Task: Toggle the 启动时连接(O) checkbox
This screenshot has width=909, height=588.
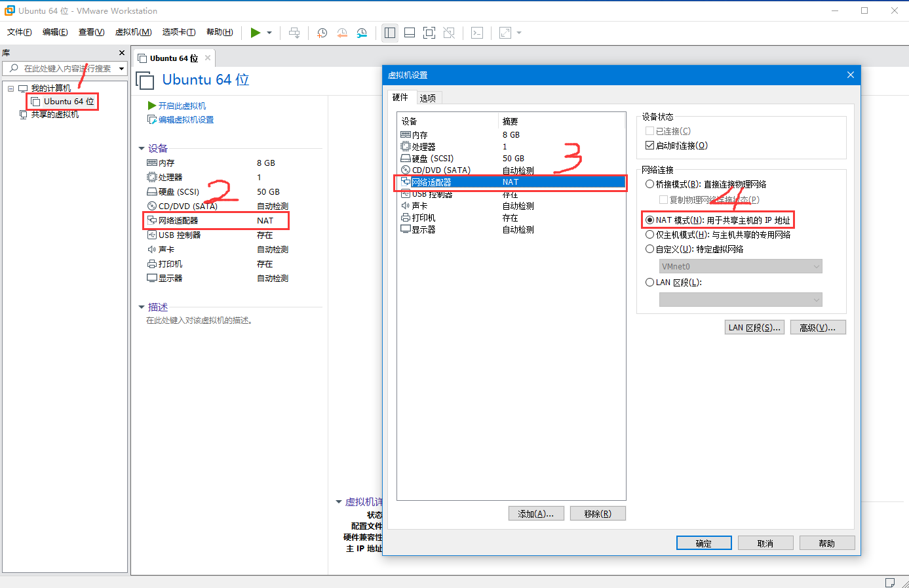Action: click(x=650, y=146)
